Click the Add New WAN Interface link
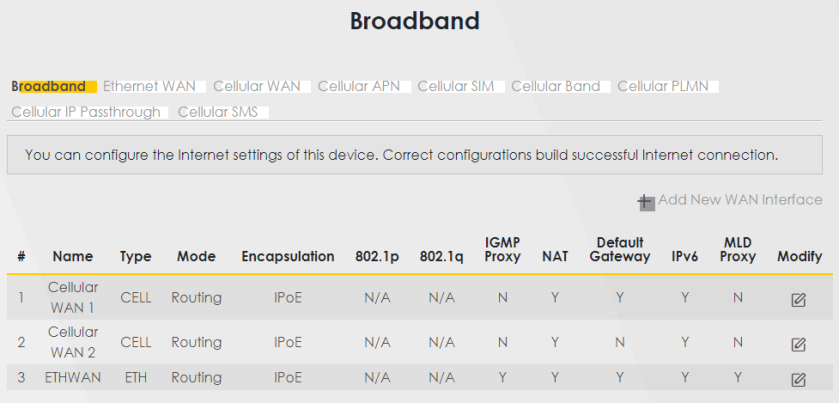This screenshot has height=403, width=839. [740, 200]
